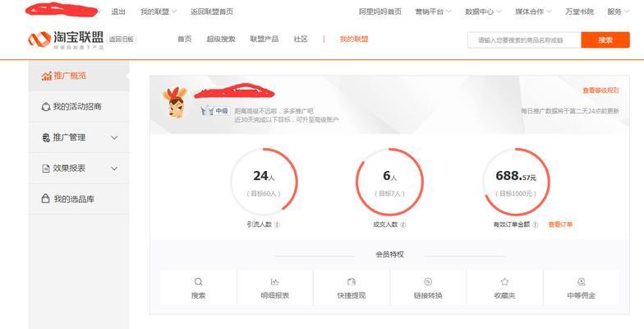644x329 pixels.
Task: Click the 链接转换 icon
Action: point(428,281)
